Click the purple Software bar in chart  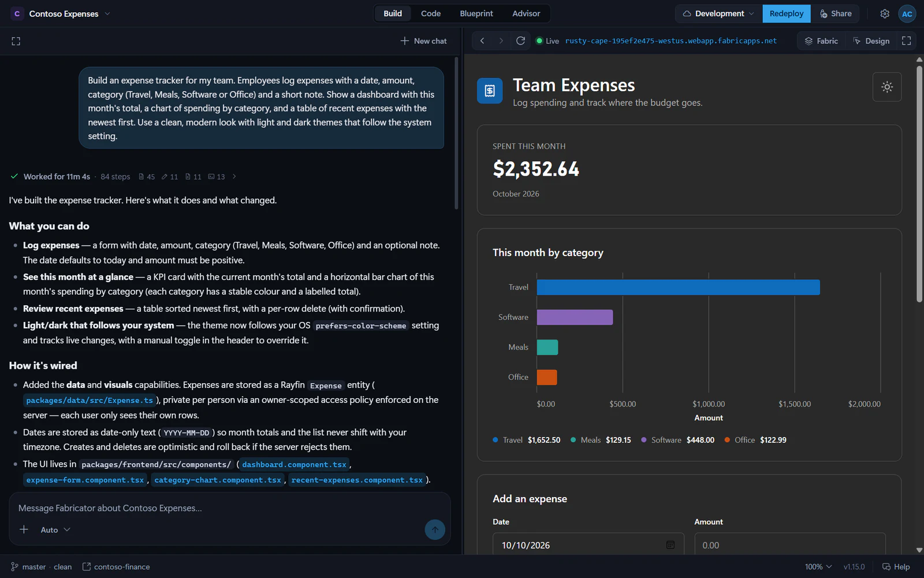(575, 317)
